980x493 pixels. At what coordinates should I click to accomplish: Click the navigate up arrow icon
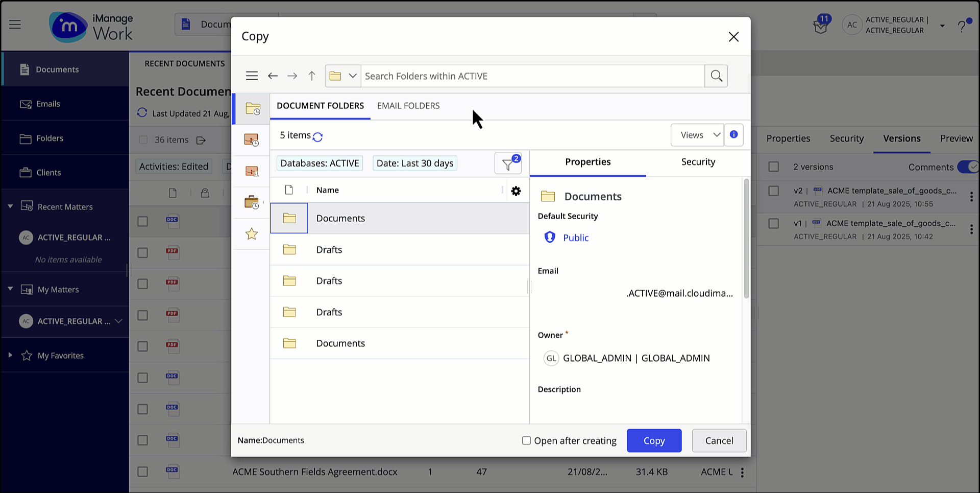click(312, 76)
